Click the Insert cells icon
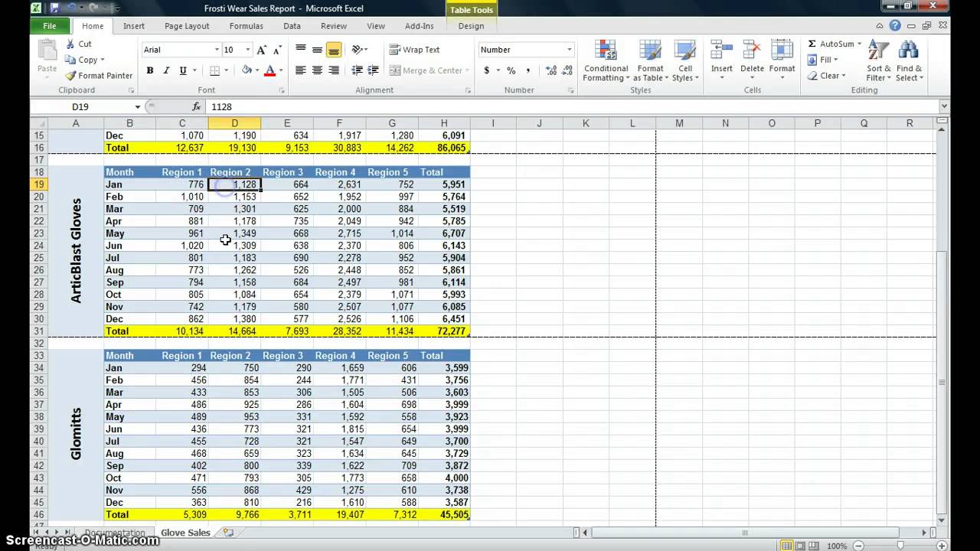 [722, 51]
